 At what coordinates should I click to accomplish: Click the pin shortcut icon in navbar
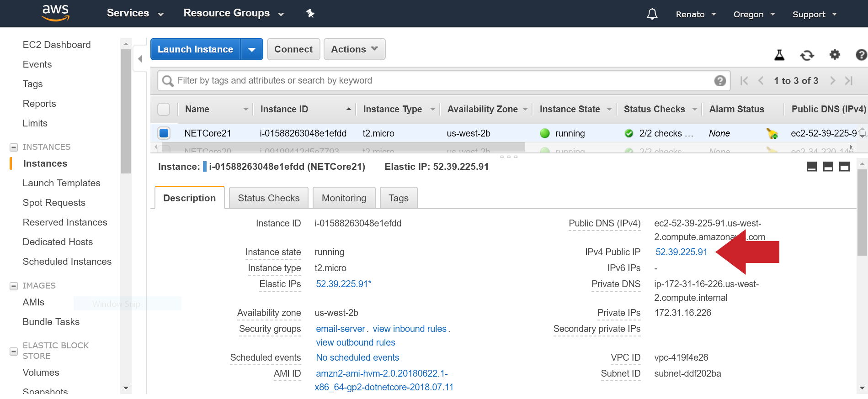coord(310,13)
